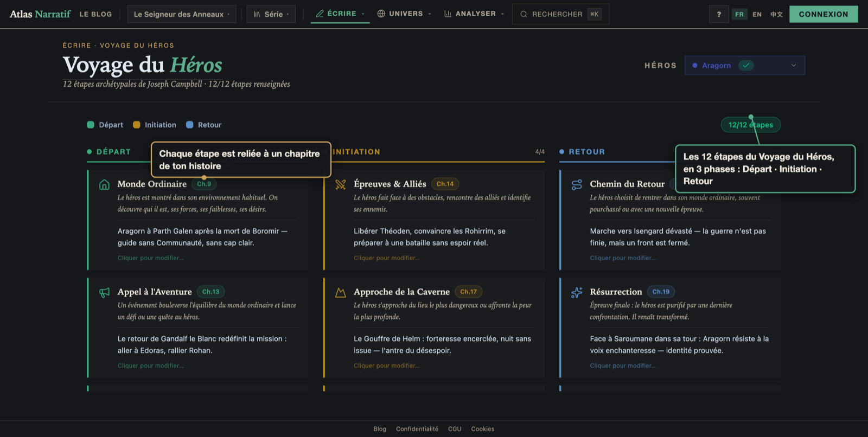Image resolution: width=868 pixels, height=437 pixels.
Task: Switch language to Chinese 中文
Action: pos(776,14)
